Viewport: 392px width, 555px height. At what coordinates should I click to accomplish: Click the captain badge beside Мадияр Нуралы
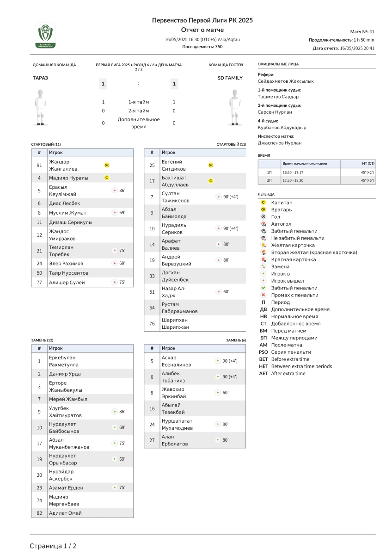point(107,178)
